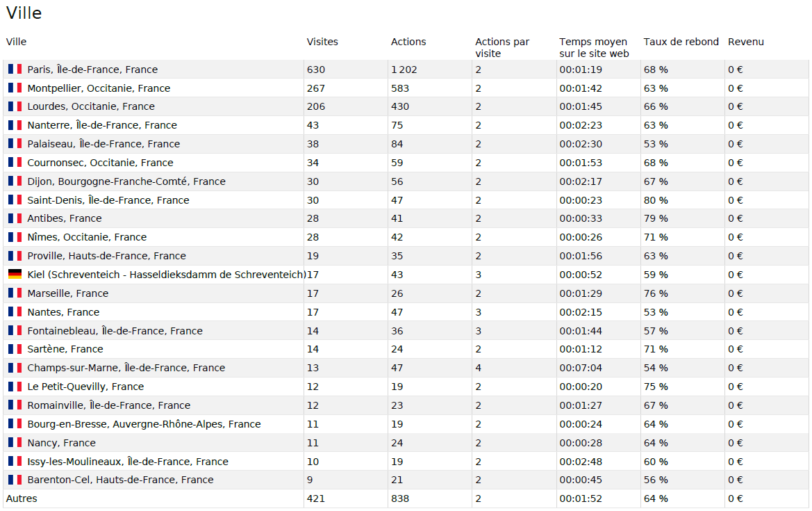
Task: Click the Temps moyen sur le site web header
Action: 593,47
